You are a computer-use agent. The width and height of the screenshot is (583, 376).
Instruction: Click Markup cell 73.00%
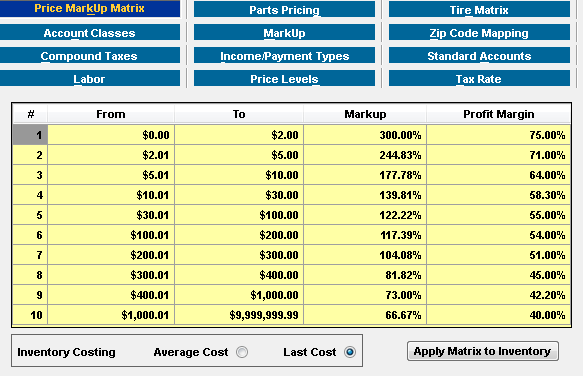coord(365,295)
